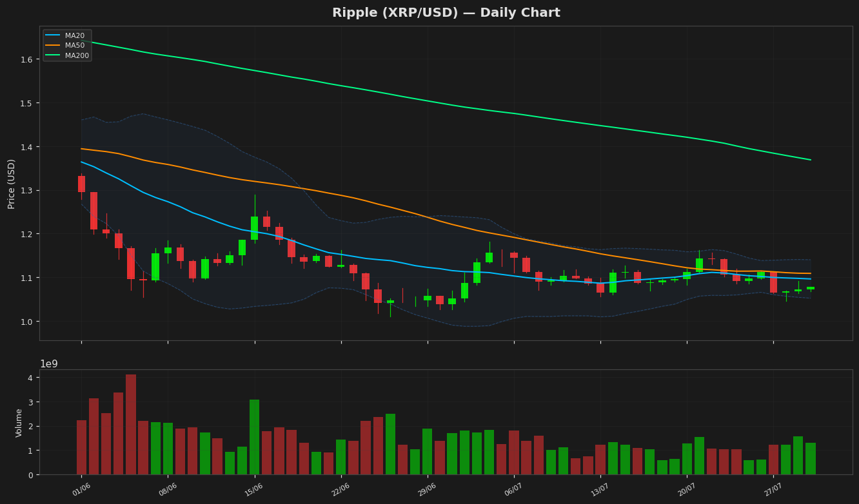Click the Price (USD) axis label
The height and width of the screenshot is (504, 859).
pyautogui.click(x=12, y=184)
